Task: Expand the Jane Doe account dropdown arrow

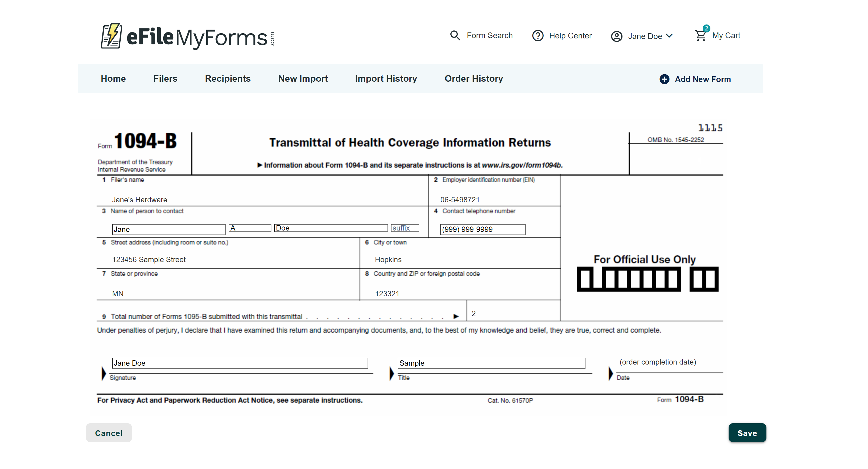Action: (x=669, y=36)
